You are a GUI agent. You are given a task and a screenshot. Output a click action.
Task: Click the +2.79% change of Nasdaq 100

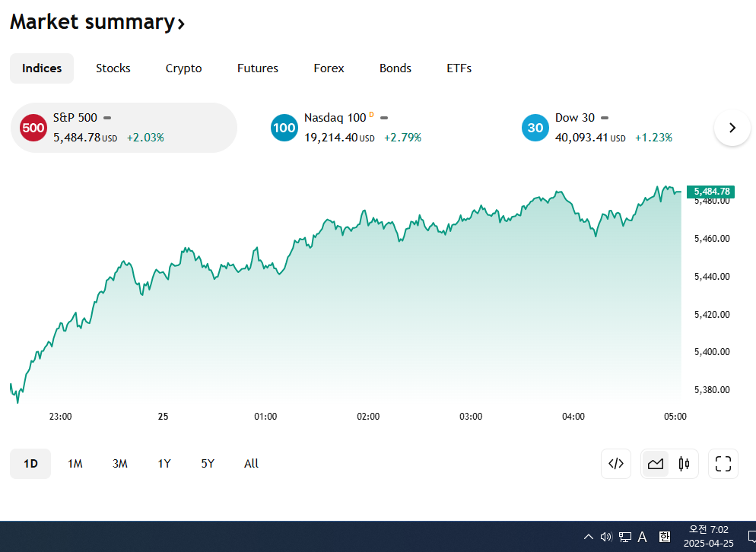[402, 138]
